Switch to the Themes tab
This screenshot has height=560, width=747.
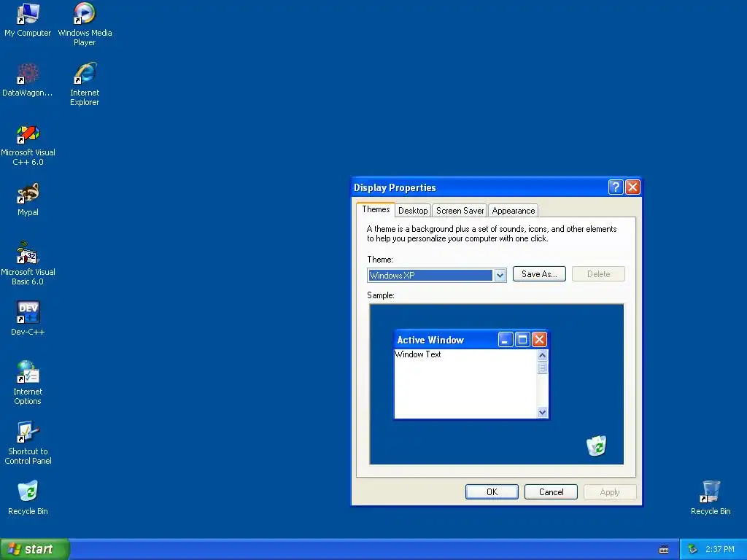pyautogui.click(x=376, y=209)
